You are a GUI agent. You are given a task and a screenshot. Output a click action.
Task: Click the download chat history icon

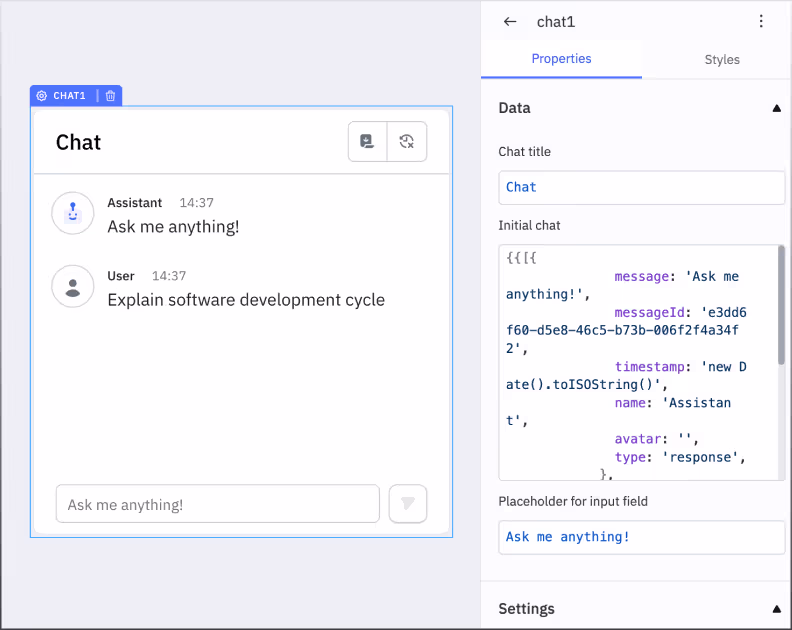tap(367, 142)
